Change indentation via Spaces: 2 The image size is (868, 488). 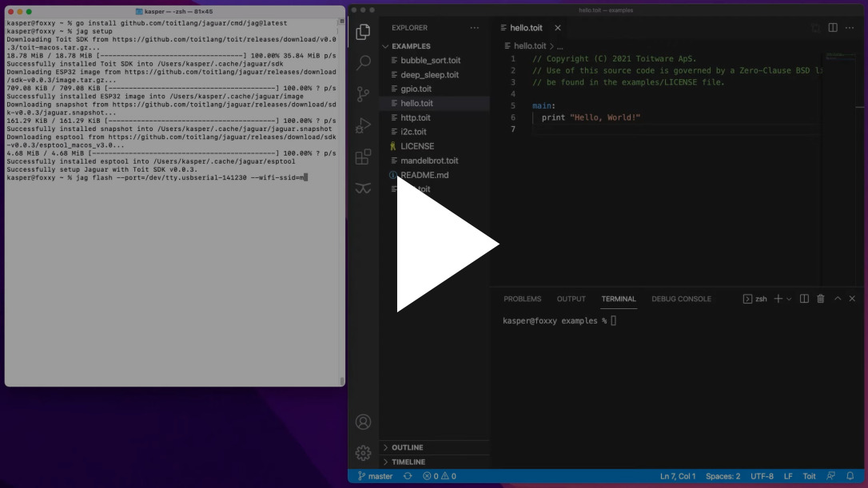[723, 476]
